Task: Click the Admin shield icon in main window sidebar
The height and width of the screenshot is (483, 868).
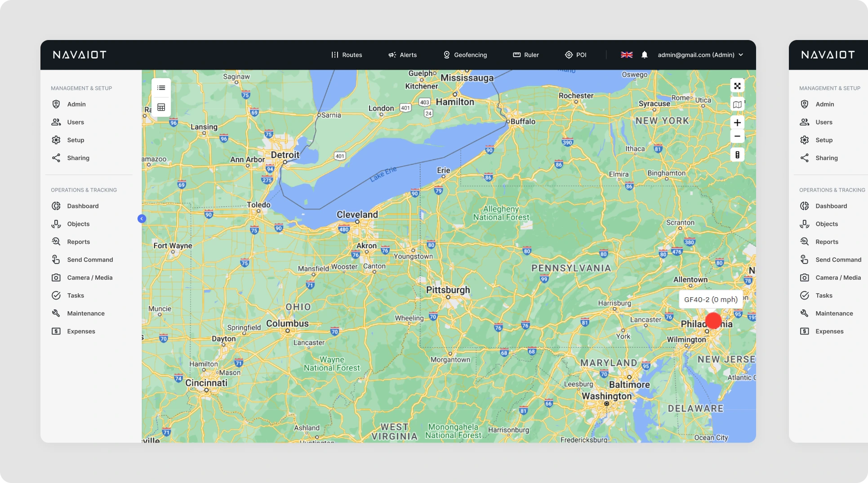Action: click(x=56, y=104)
